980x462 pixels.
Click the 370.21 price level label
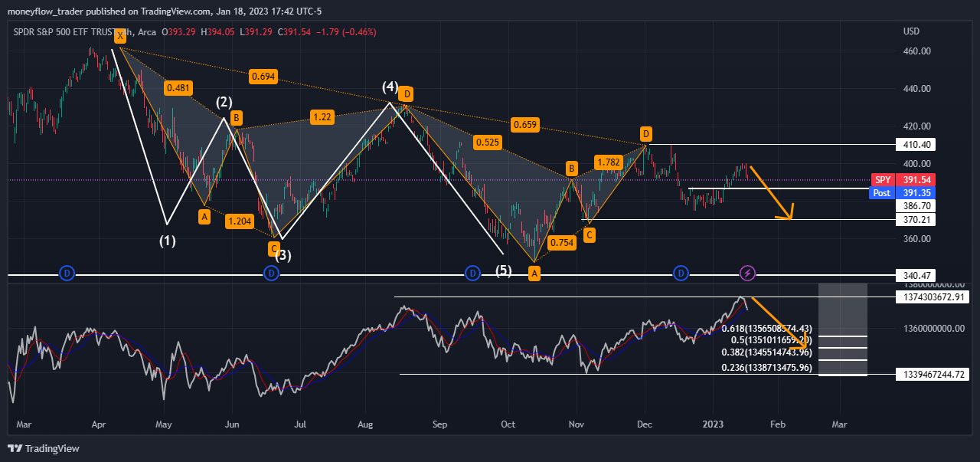(916, 220)
